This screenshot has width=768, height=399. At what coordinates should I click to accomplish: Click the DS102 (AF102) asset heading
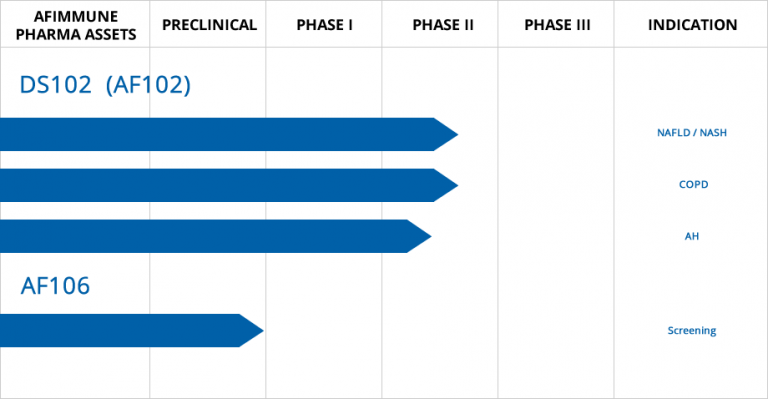coord(105,85)
